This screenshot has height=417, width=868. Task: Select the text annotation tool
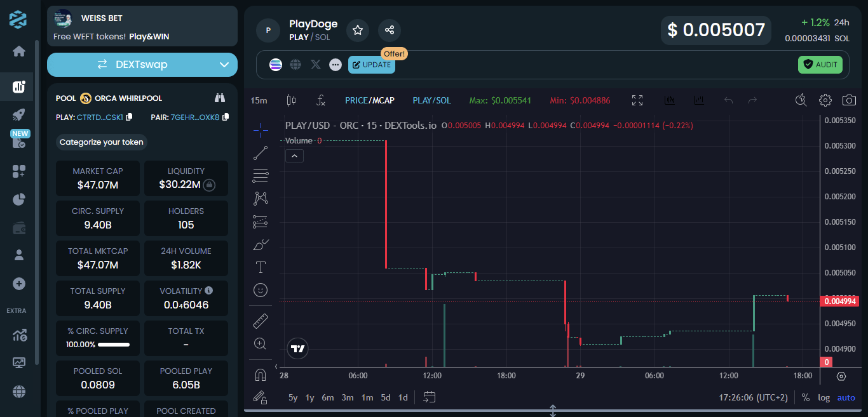pyautogui.click(x=261, y=267)
